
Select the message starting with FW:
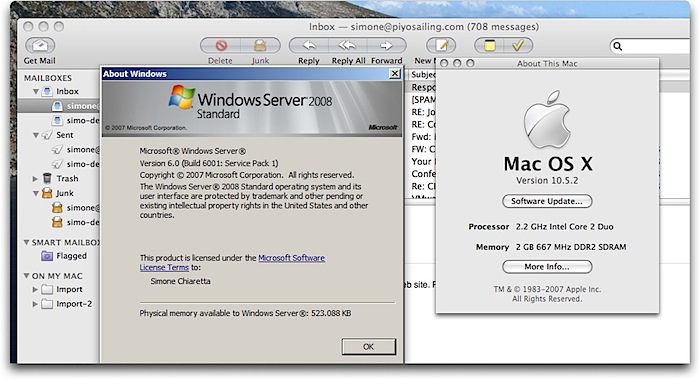click(x=422, y=149)
